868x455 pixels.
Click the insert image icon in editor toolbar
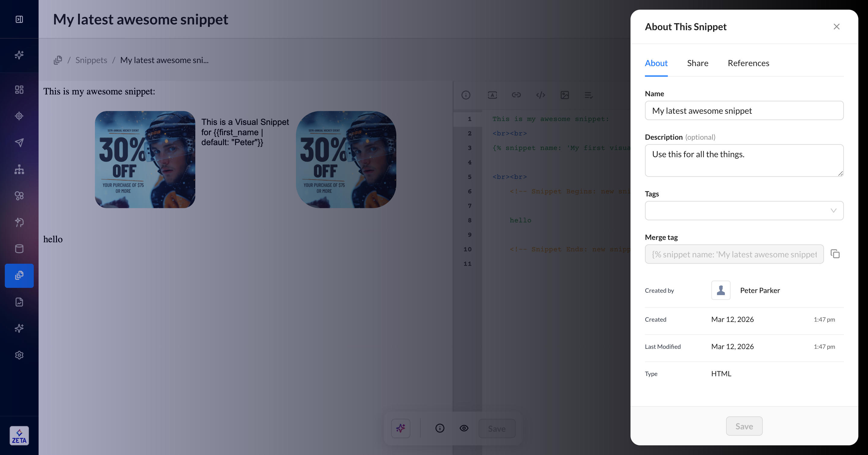(565, 95)
